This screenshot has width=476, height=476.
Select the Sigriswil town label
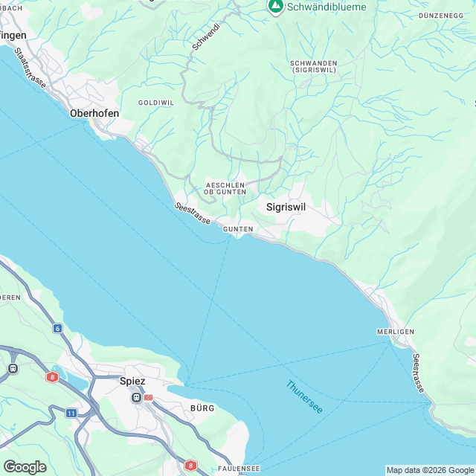pos(286,207)
